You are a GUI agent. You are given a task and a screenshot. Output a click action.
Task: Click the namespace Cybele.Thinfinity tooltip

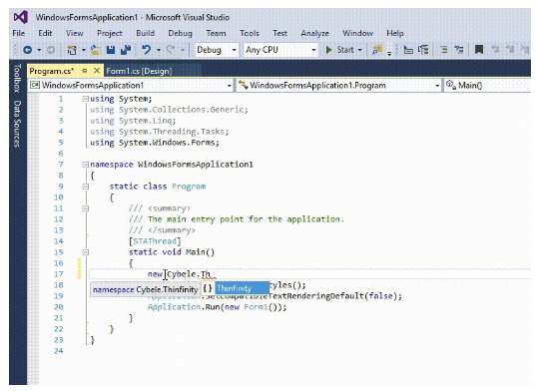[145, 289]
